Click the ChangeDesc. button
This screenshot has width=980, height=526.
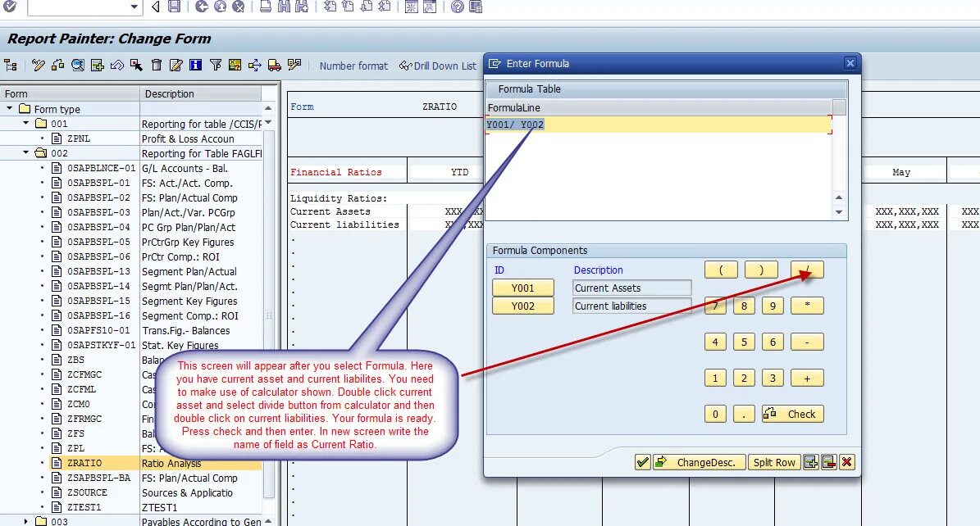(699, 461)
